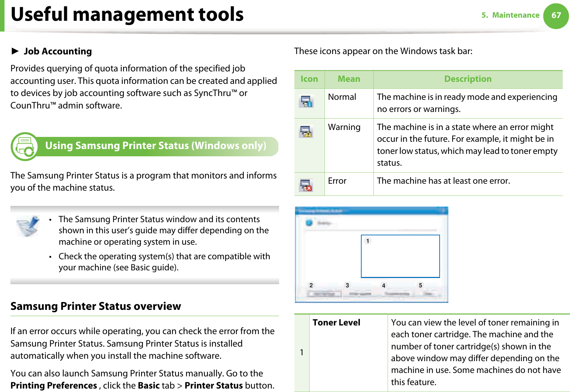Click "These icons appear on the Windows task bar:"
Image resolution: width=570 pixels, height=392 pixels.
pos(383,51)
